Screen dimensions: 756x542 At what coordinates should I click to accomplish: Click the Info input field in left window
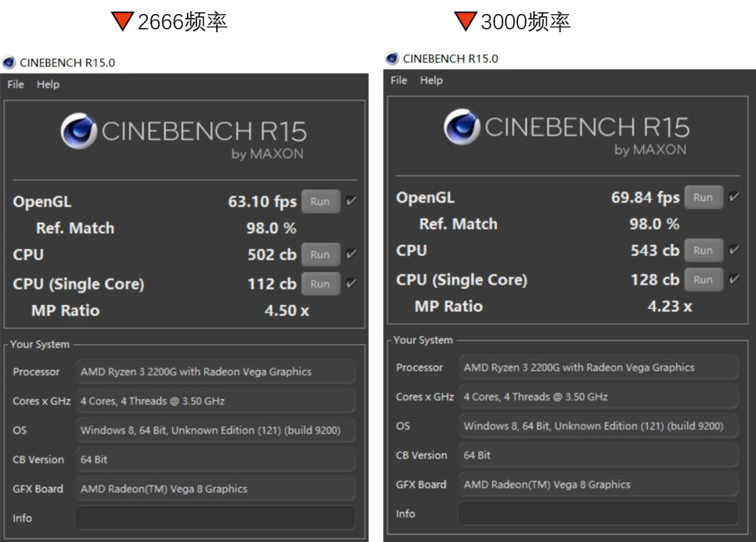216,518
